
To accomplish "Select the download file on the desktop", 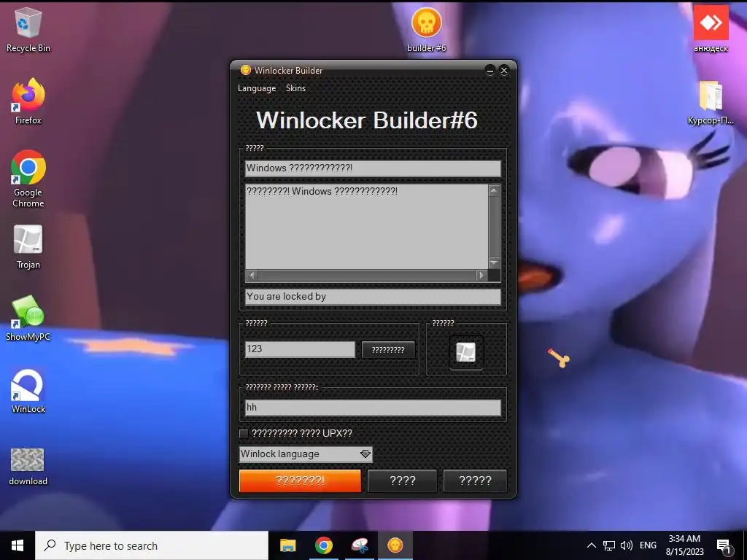I will click(28, 466).
